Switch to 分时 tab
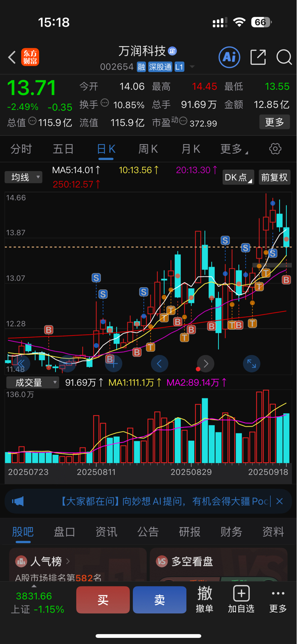Screen dimensions: 297x644 tap(21, 149)
